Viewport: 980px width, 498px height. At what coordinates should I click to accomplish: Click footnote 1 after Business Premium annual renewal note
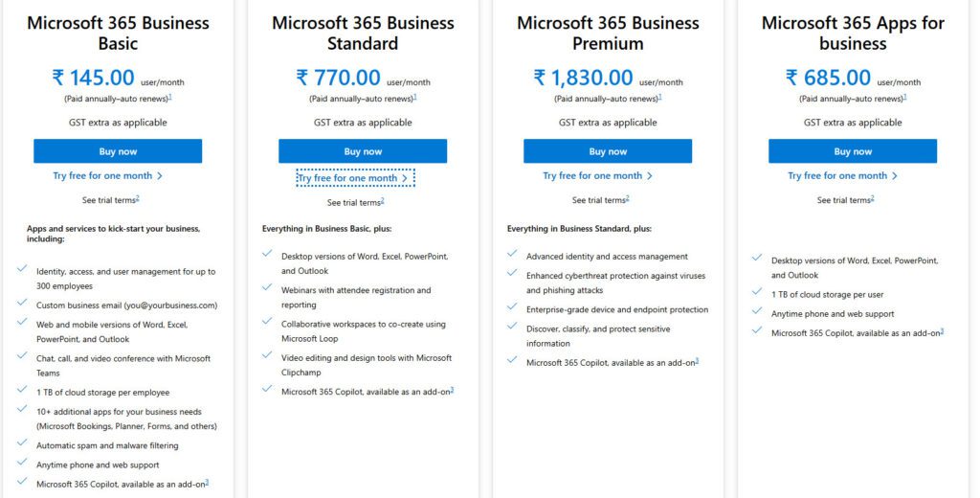[x=660, y=97]
